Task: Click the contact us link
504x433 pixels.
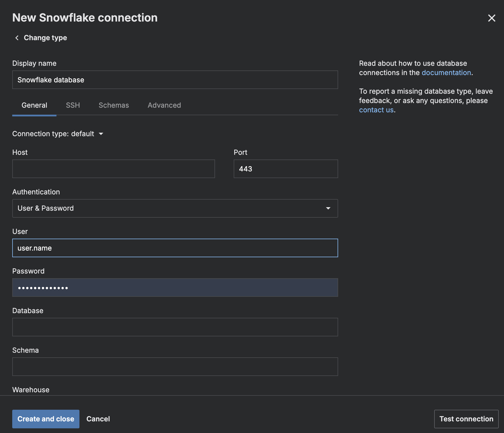Action: (376, 110)
